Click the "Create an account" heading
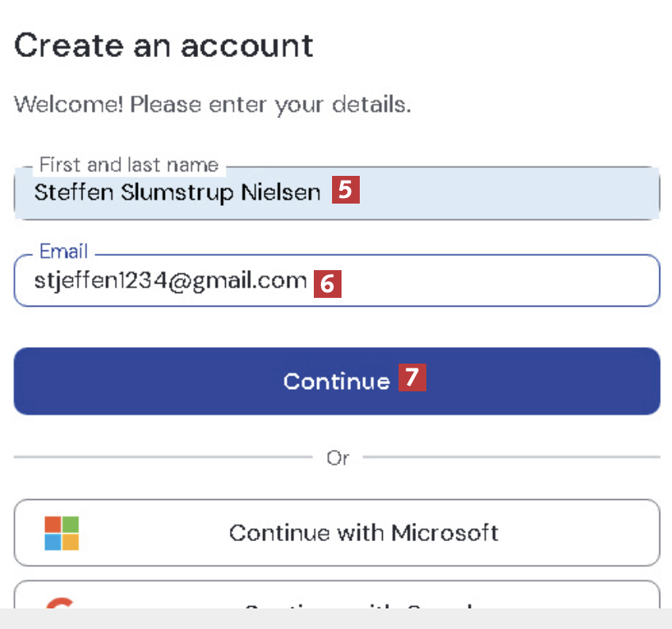Viewport: 672px width, 629px height. point(164,46)
